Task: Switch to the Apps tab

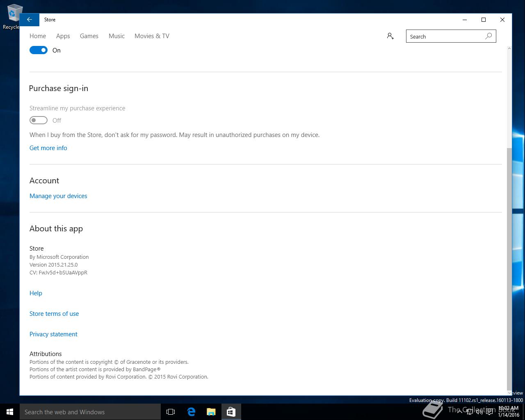Action: point(63,36)
